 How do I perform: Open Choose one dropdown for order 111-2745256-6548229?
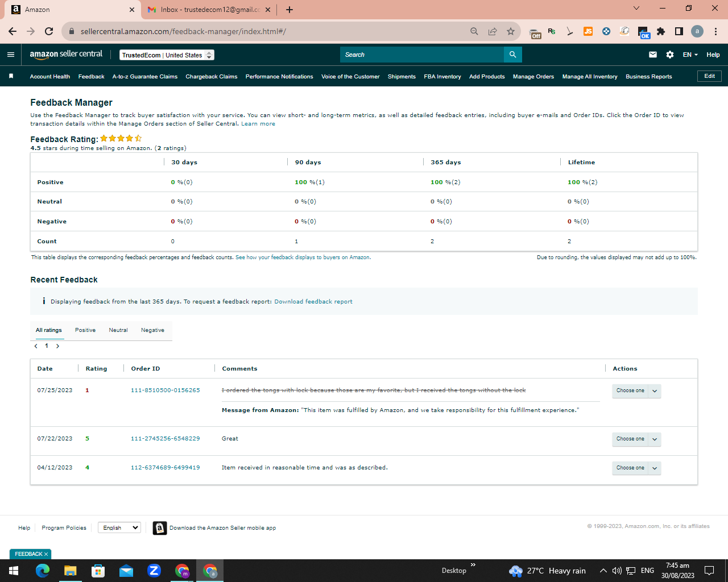click(636, 439)
